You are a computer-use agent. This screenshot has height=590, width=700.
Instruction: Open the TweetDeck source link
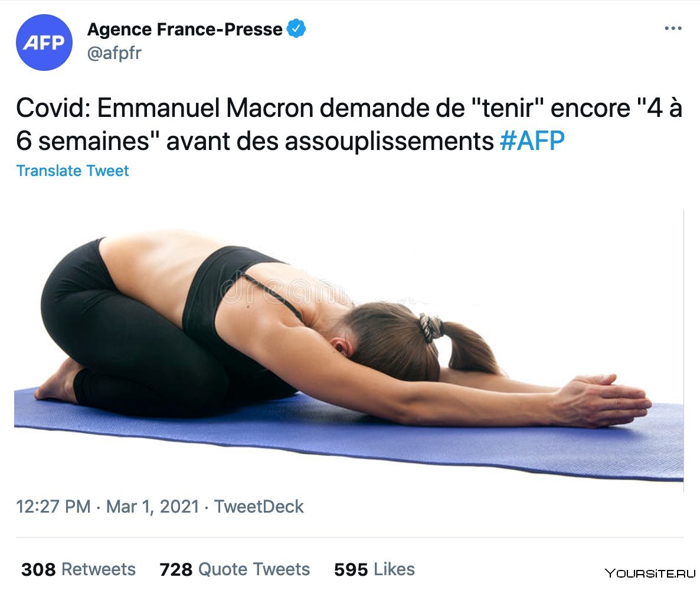pyautogui.click(x=259, y=507)
